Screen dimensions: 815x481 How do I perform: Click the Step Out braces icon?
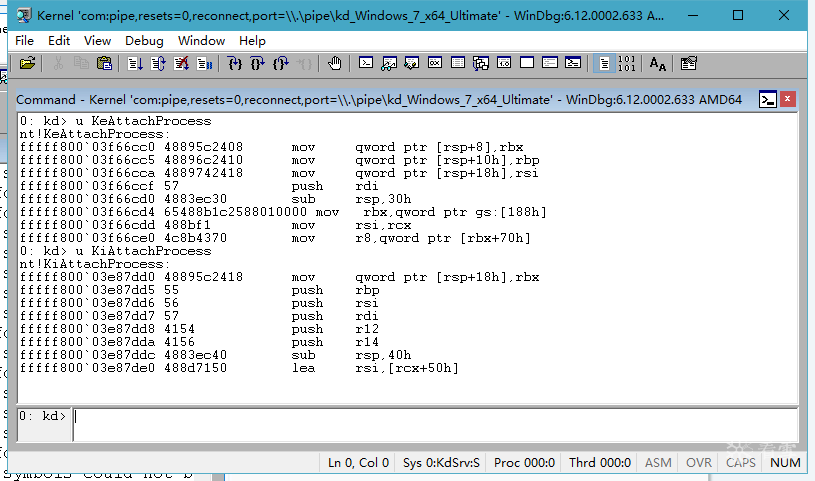[281, 63]
